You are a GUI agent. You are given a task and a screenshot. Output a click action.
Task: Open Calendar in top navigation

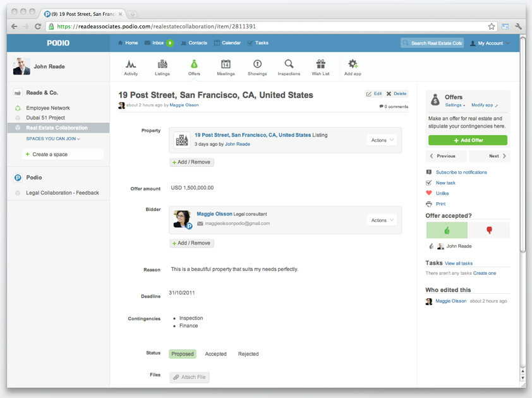point(227,43)
